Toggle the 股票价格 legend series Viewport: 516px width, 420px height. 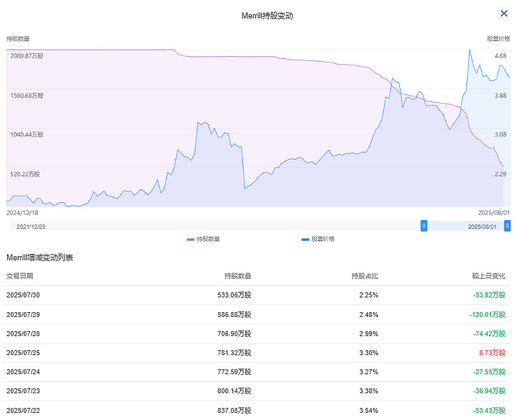(318, 239)
